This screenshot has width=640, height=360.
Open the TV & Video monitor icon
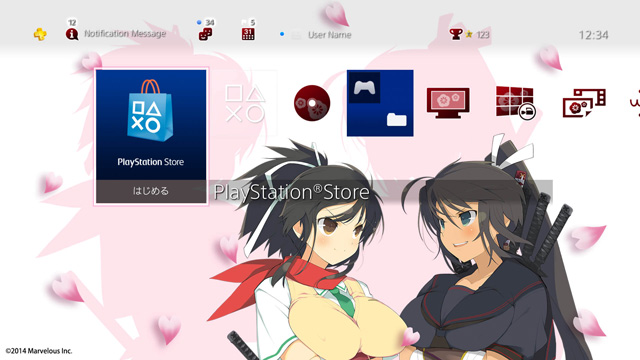448,103
